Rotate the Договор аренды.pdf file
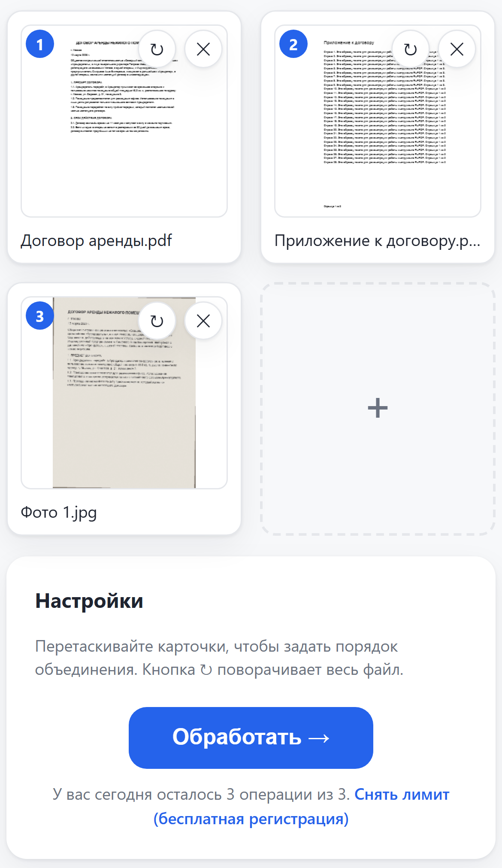The width and height of the screenshot is (502, 868). tap(157, 49)
